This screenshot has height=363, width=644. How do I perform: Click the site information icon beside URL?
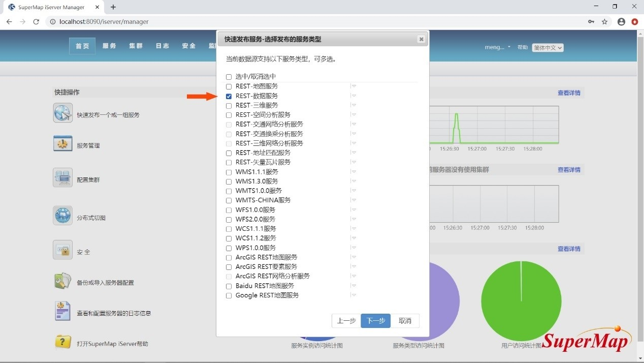pos(52,22)
